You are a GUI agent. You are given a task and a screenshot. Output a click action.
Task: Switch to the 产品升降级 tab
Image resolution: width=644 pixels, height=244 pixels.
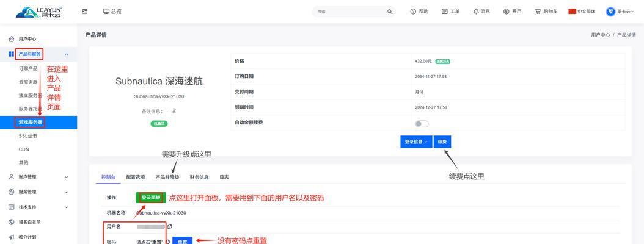pyautogui.click(x=167, y=177)
